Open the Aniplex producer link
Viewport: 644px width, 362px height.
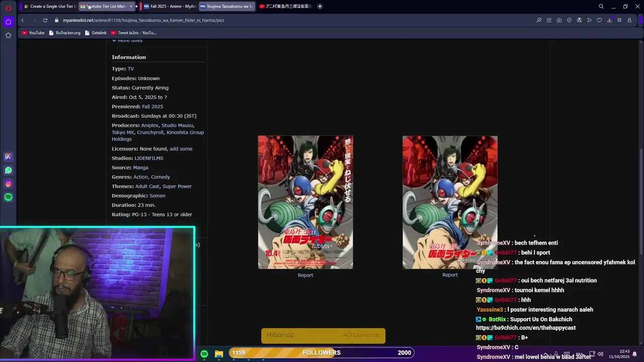(x=149, y=125)
